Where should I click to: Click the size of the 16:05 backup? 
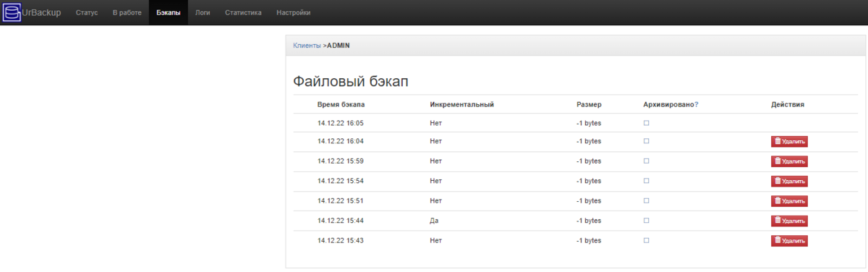(589, 123)
